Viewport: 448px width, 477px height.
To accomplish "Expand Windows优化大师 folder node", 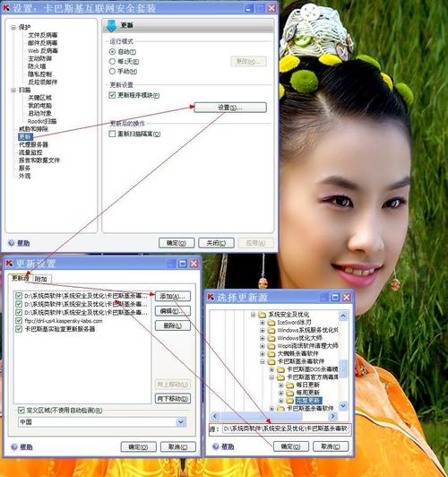I will coord(263,338).
